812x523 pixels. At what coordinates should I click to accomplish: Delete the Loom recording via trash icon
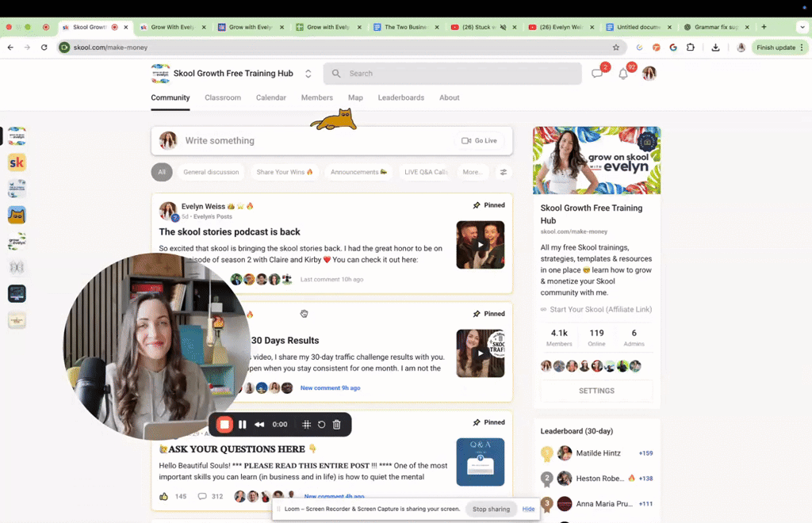(x=336, y=424)
